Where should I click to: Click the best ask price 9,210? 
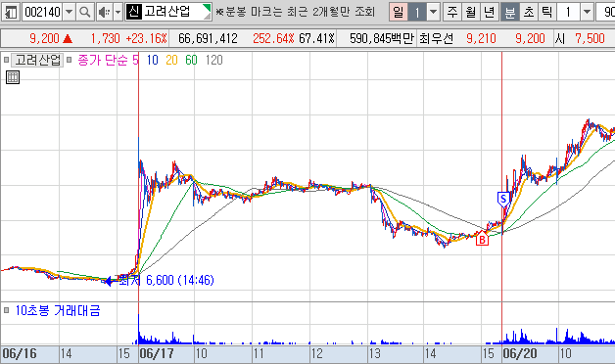481,38
